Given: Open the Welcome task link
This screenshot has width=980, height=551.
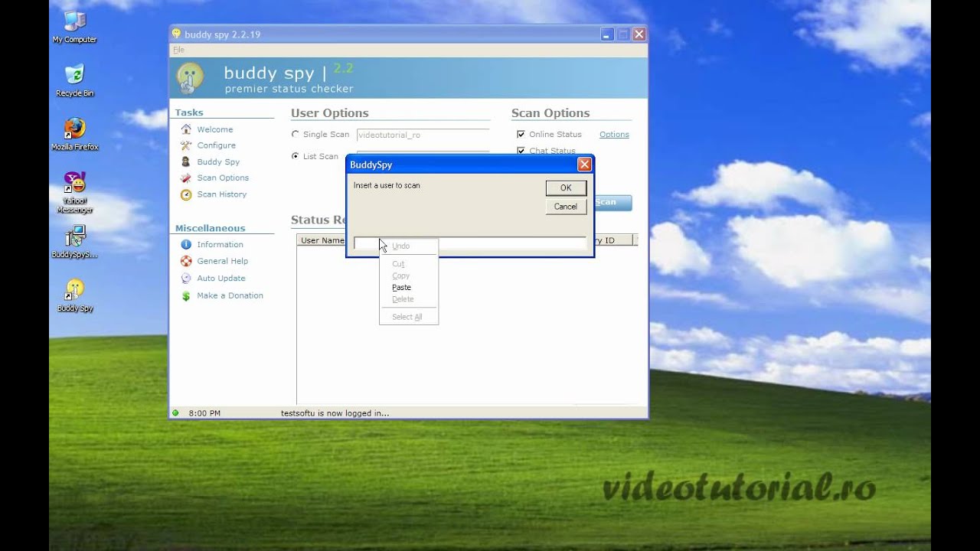Looking at the screenshot, I should point(215,129).
